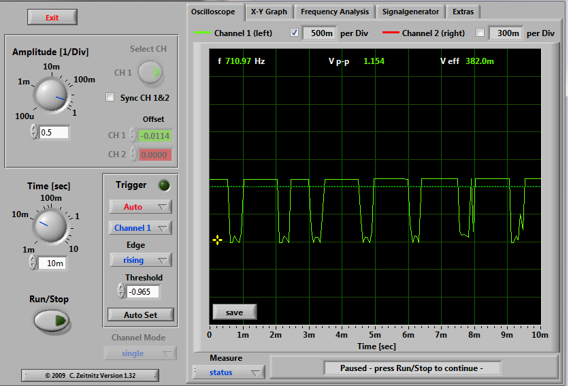
Task: Click the yellow trigger level cursor marker
Action: click(x=217, y=240)
